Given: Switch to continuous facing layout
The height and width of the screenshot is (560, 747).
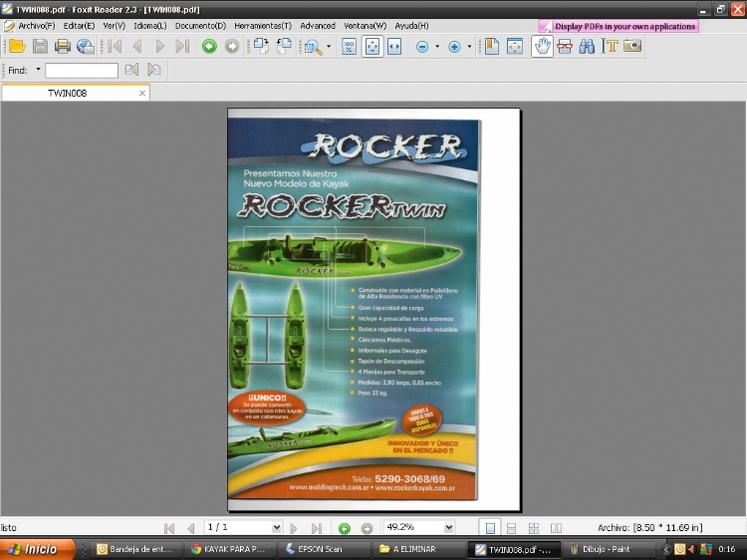Looking at the screenshot, I should point(534,527).
